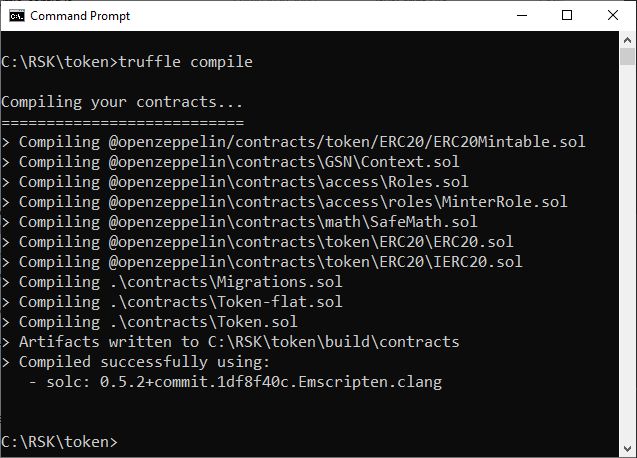Click the 'Compiling your contracts...' heading
Image resolution: width=637 pixels, height=458 pixels.
pos(122,102)
